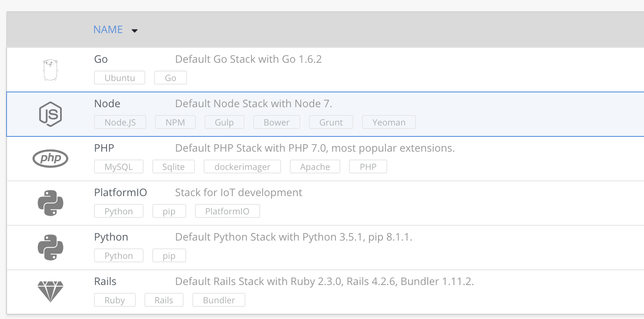Select the PHP stack name
This screenshot has height=319, width=644.
pyautogui.click(x=104, y=148)
